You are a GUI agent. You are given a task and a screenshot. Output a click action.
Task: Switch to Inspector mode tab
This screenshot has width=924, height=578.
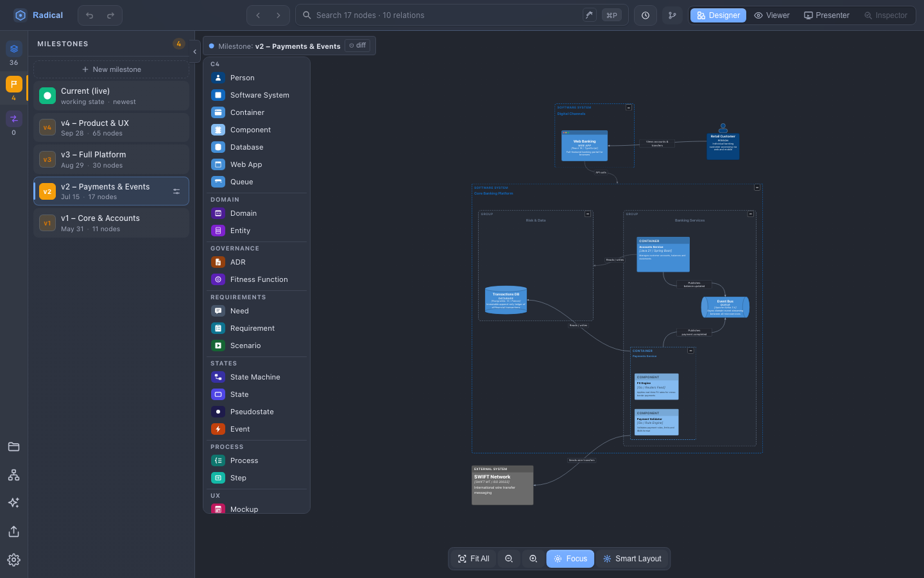coord(886,15)
